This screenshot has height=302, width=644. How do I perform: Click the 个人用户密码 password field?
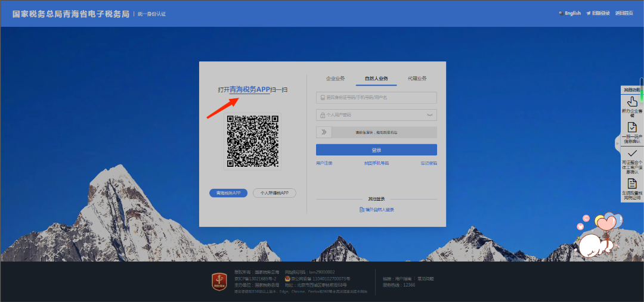point(376,115)
